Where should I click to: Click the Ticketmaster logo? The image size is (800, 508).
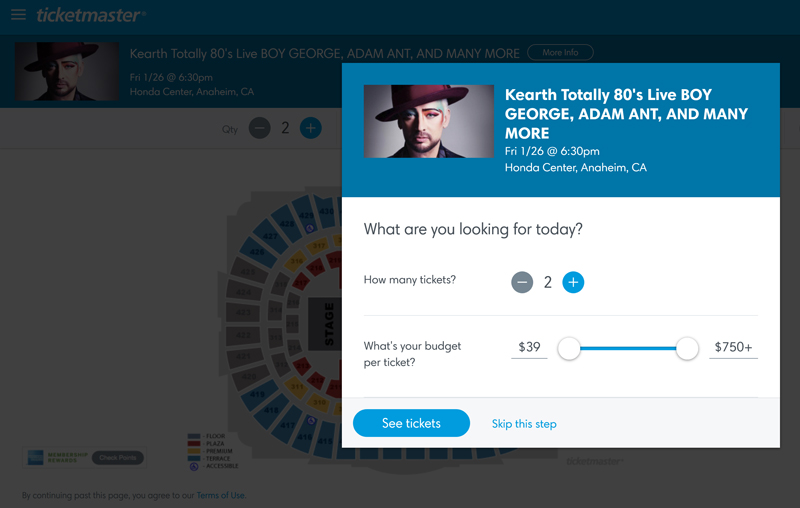[90, 15]
